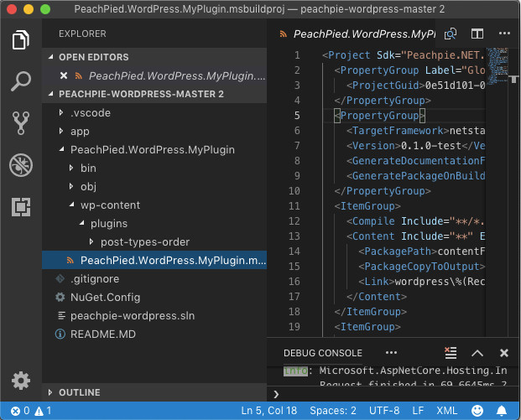The image size is (521, 420).
Task: Close the Debug Console panel
Action: pos(504,353)
